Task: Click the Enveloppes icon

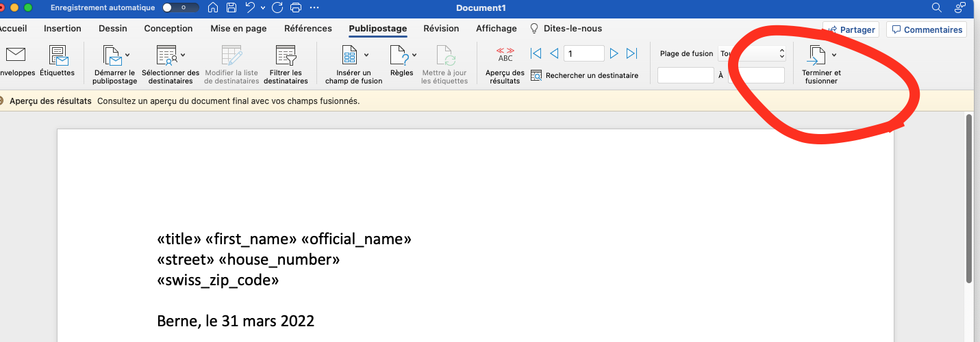Action: [x=14, y=56]
